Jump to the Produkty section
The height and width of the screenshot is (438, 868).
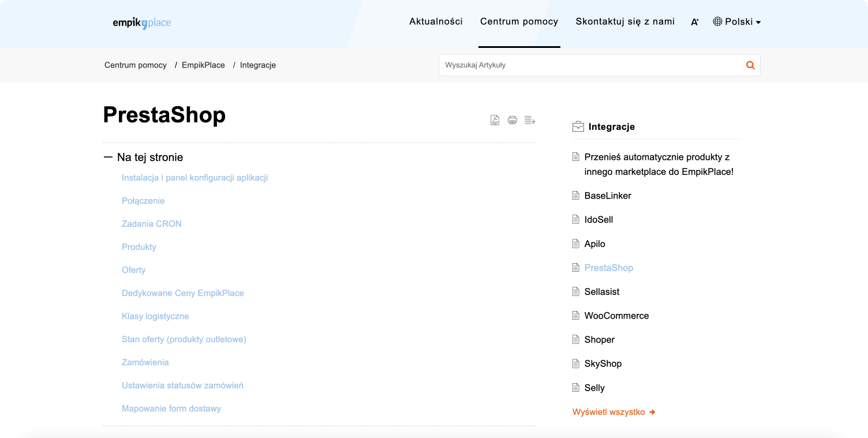pos(139,247)
